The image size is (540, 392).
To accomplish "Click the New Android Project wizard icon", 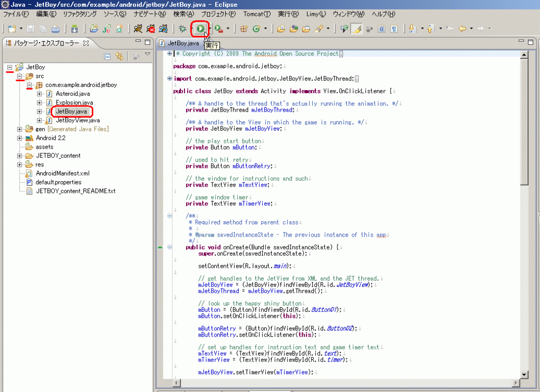I will tap(94, 28).
